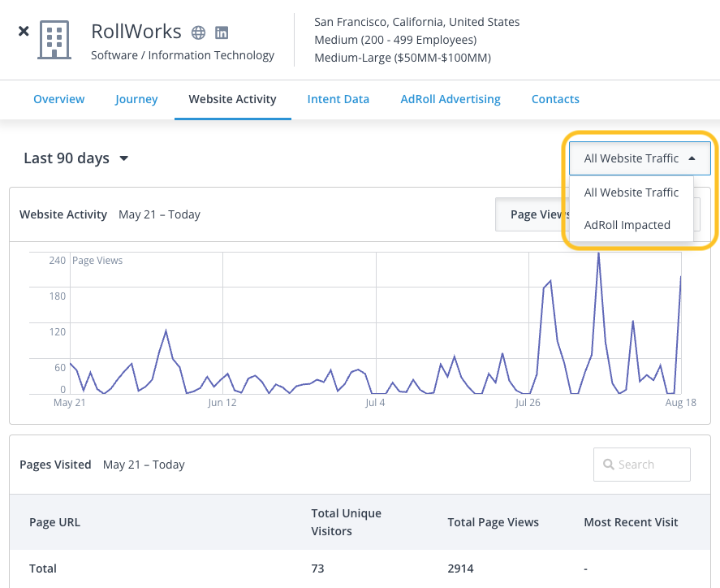Focus the Pages Visited search field
The image size is (720, 588).
point(641,465)
